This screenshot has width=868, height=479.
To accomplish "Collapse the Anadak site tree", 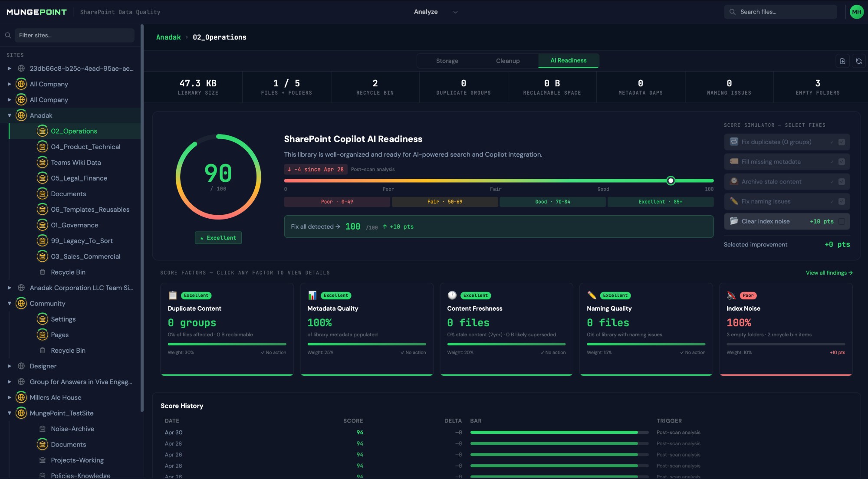I will pos(9,115).
